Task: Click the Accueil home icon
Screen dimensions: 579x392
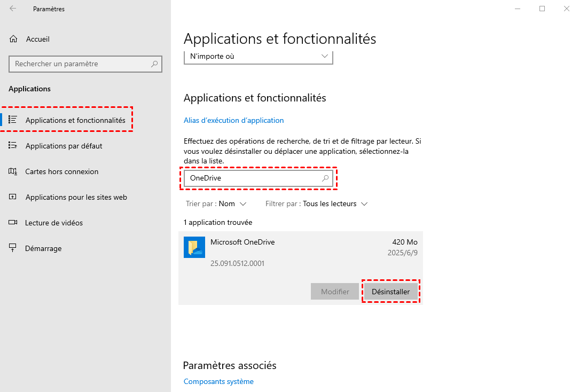Action: coord(13,39)
